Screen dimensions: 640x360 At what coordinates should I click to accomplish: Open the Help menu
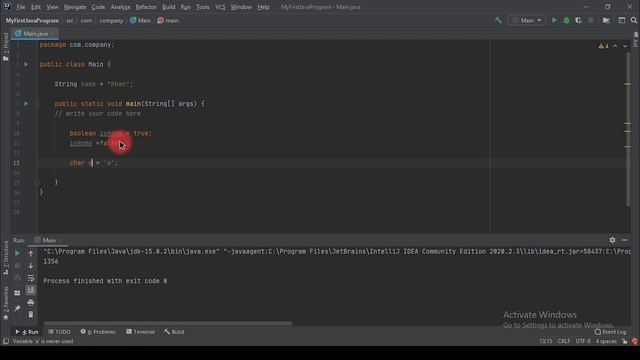click(x=263, y=7)
